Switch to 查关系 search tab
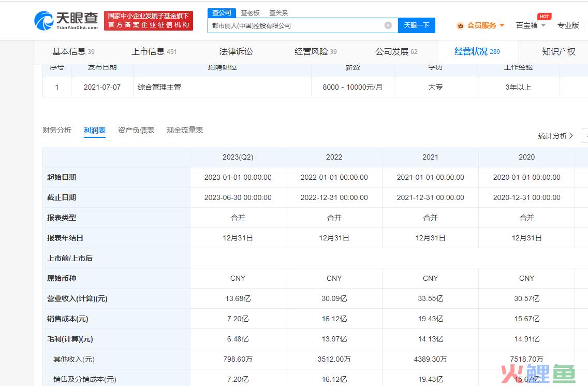 click(278, 12)
